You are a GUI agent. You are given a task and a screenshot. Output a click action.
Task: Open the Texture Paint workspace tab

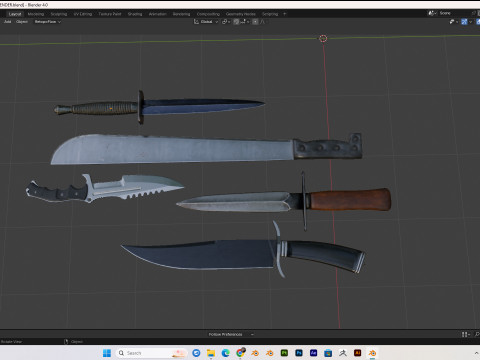pos(110,14)
